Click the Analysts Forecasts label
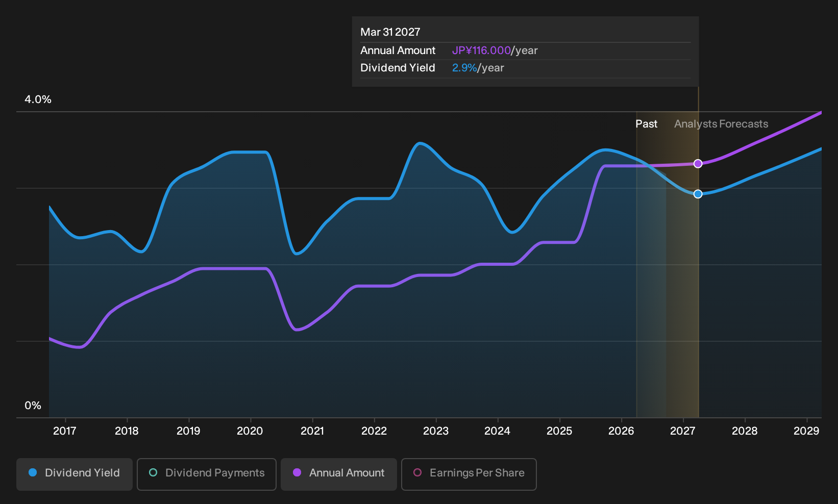The height and width of the screenshot is (504, 838). pos(721,124)
